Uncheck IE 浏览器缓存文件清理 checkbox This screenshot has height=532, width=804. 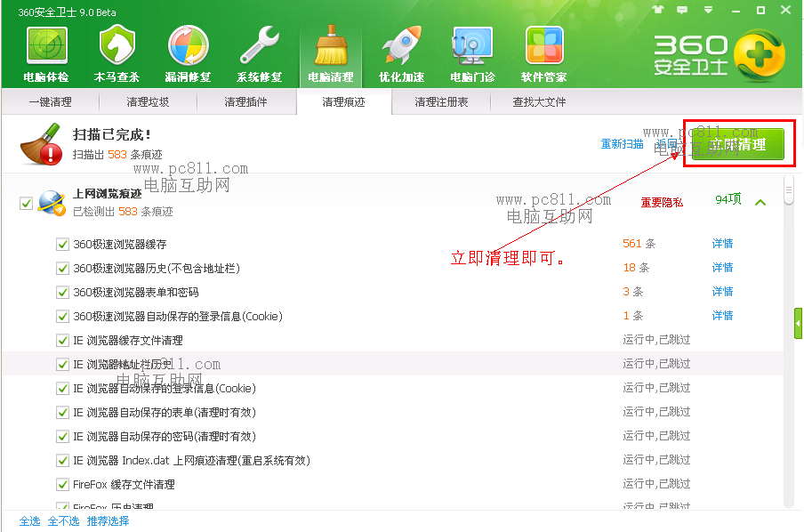pos(62,340)
